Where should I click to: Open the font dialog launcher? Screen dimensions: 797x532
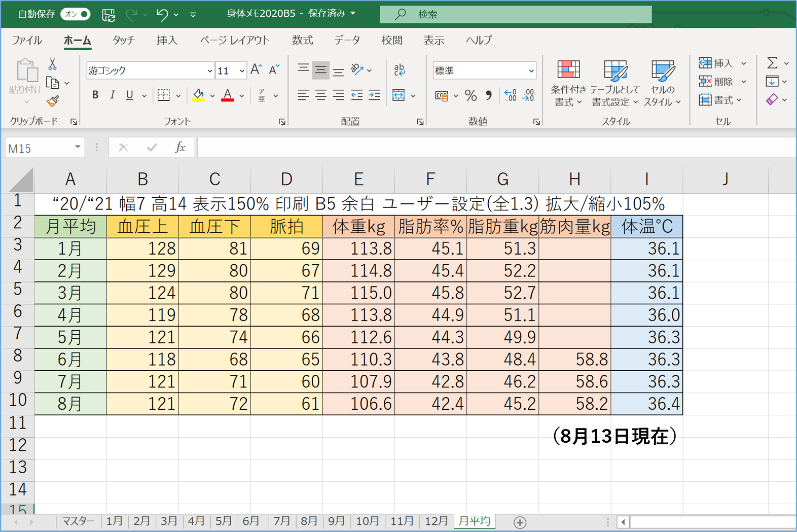click(282, 122)
